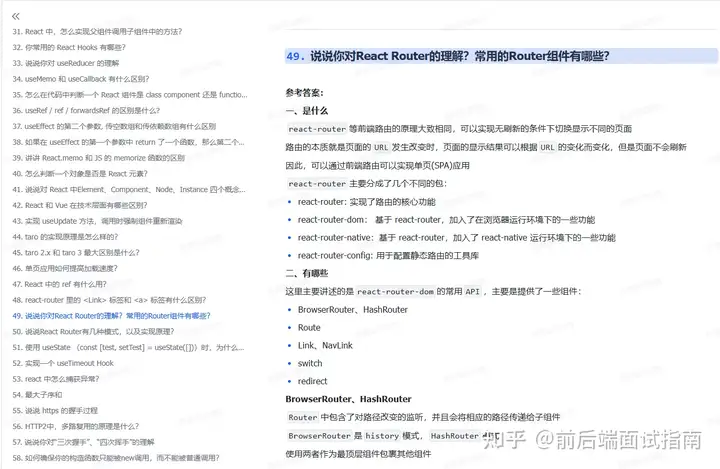Select question 32 on commonly used React Hooks

(75, 47)
